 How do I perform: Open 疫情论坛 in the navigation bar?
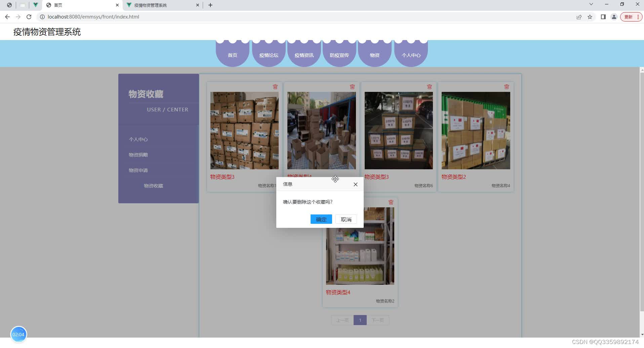(269, 54)
